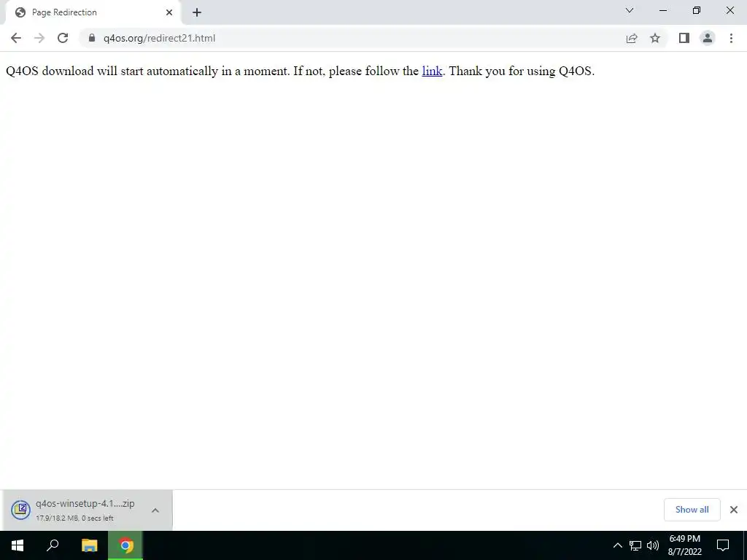Click the Chrome taskbar icon
Viewport: 747px width, 560px height.
[125, 545]
